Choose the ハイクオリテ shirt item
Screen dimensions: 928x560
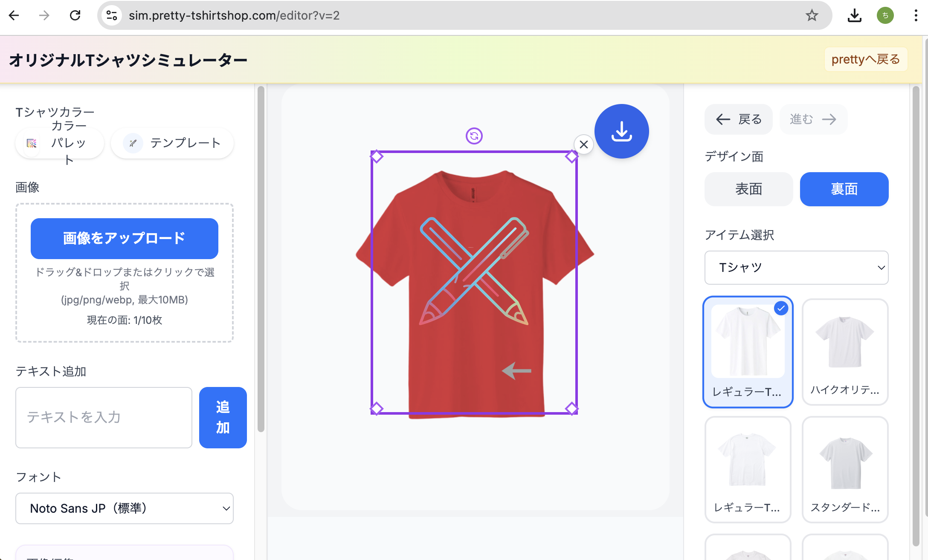tap(845, 352)
